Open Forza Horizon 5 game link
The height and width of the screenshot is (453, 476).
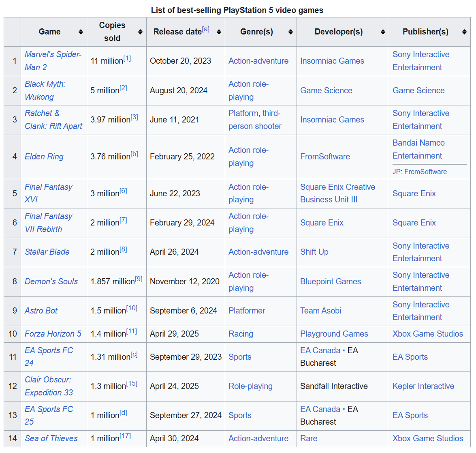click(53, 334)
